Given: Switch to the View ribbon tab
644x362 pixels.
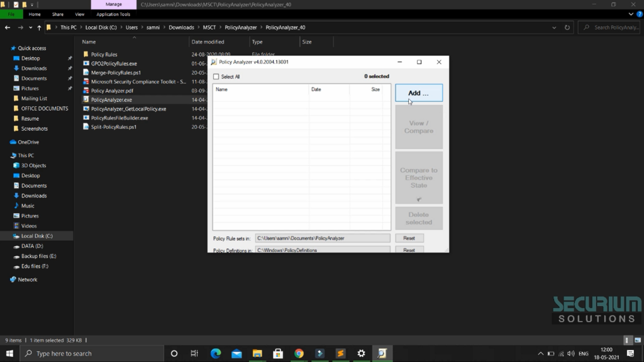Looking at the screenshot, I should point(79,14).
